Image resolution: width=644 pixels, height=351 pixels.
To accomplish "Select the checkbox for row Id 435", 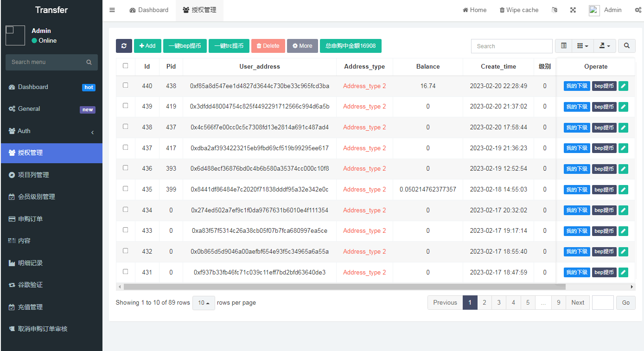I will point(126,189).
